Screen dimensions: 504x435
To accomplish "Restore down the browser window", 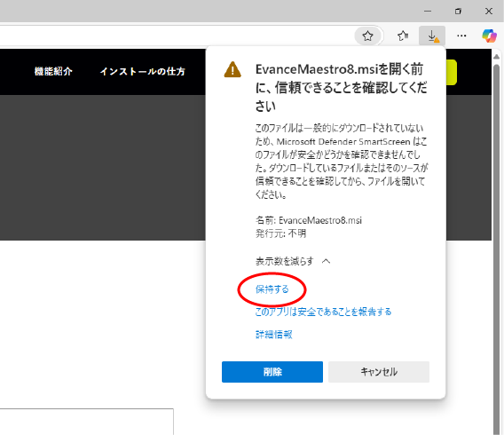I will point(458,11).
